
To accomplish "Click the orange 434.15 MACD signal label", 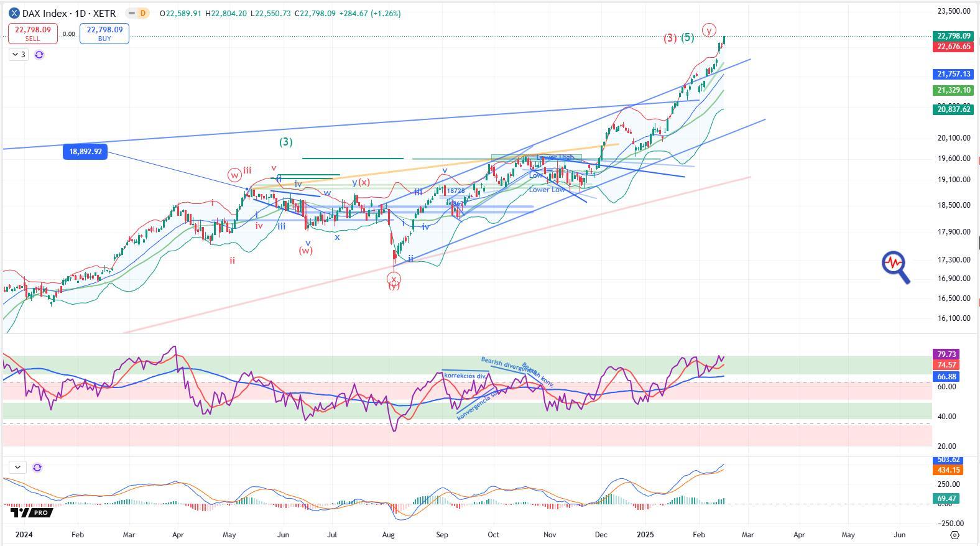I will coord(948,470).
